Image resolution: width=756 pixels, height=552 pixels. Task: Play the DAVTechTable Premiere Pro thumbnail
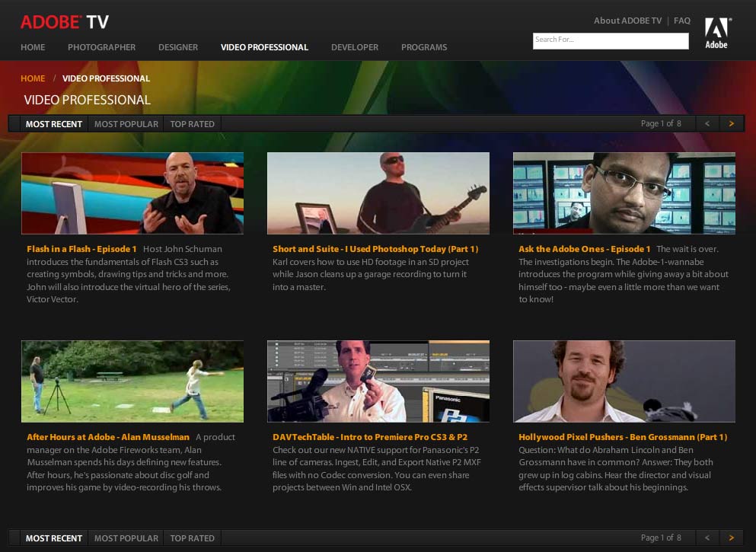(378, 381)
